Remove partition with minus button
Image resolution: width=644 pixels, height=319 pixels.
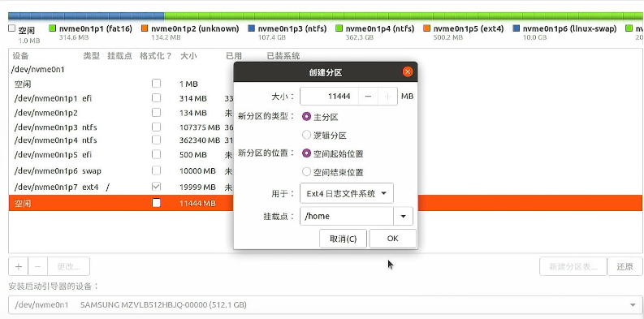[38, 266]
